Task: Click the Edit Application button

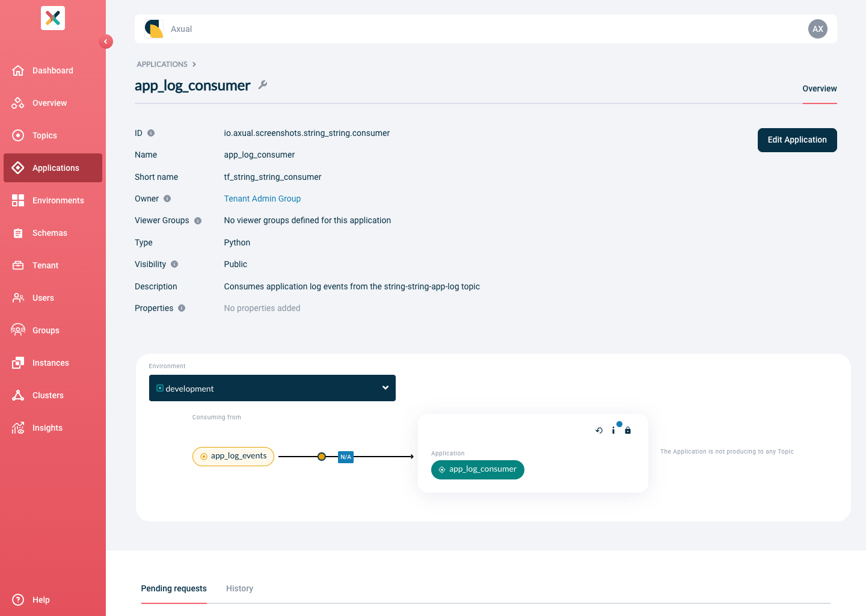Action: [x=797, y=140]
